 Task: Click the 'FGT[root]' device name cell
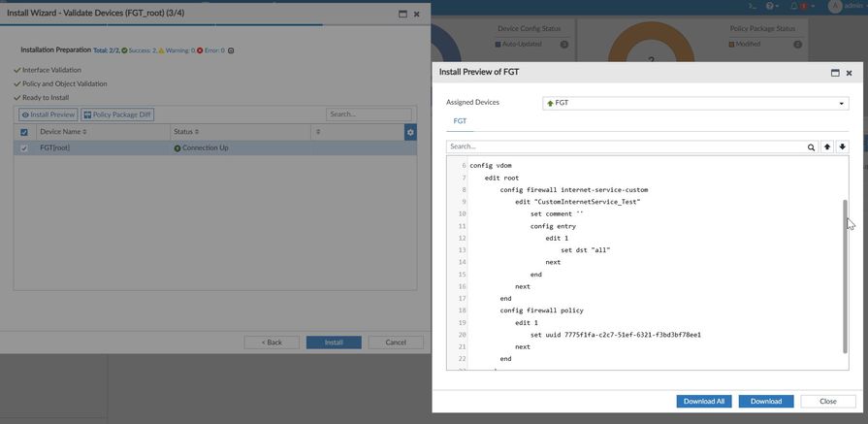click(x=103, y=148)
